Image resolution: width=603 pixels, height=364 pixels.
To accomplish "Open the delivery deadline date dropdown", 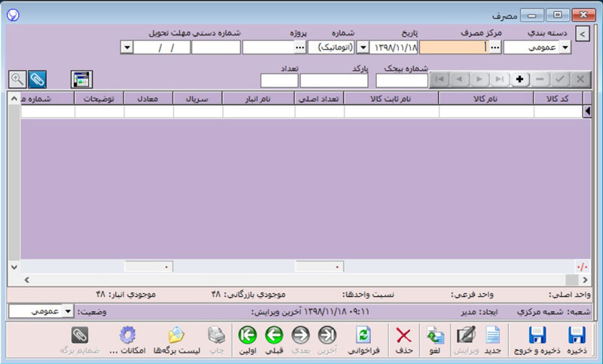I will (127, 47).
